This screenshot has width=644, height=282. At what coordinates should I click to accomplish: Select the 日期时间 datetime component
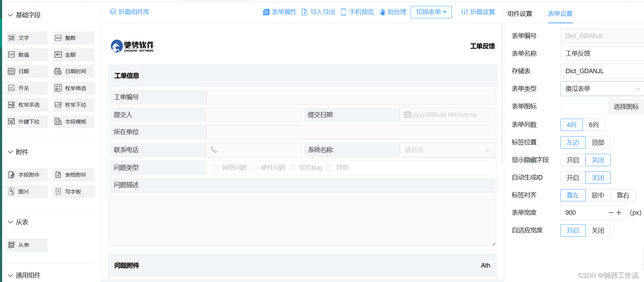coord(73,71)
